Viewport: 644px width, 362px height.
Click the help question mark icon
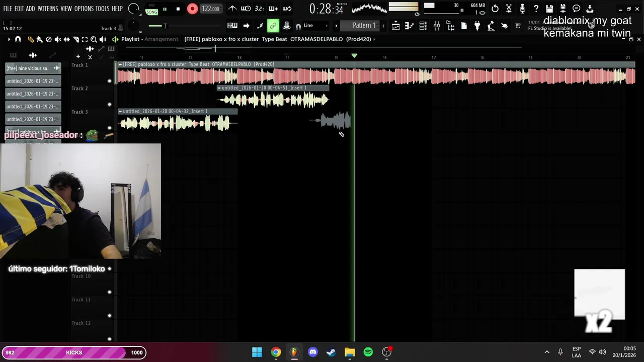[536, 9]
